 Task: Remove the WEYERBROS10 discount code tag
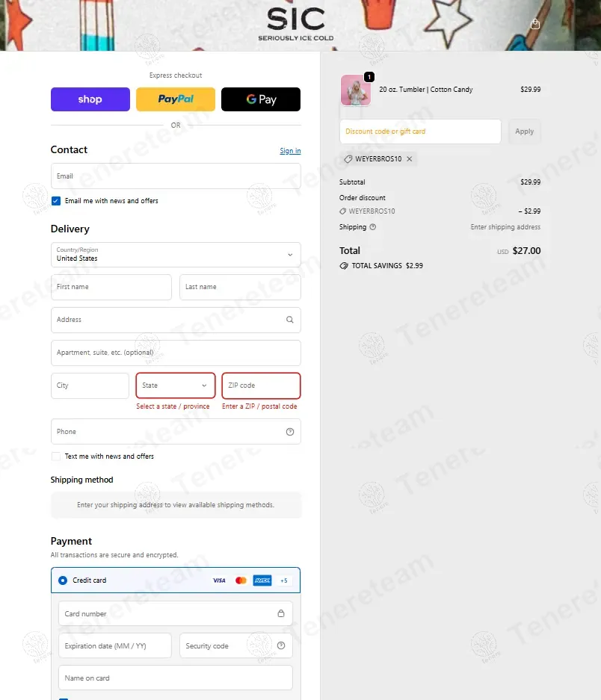click(x=409, y=159)
